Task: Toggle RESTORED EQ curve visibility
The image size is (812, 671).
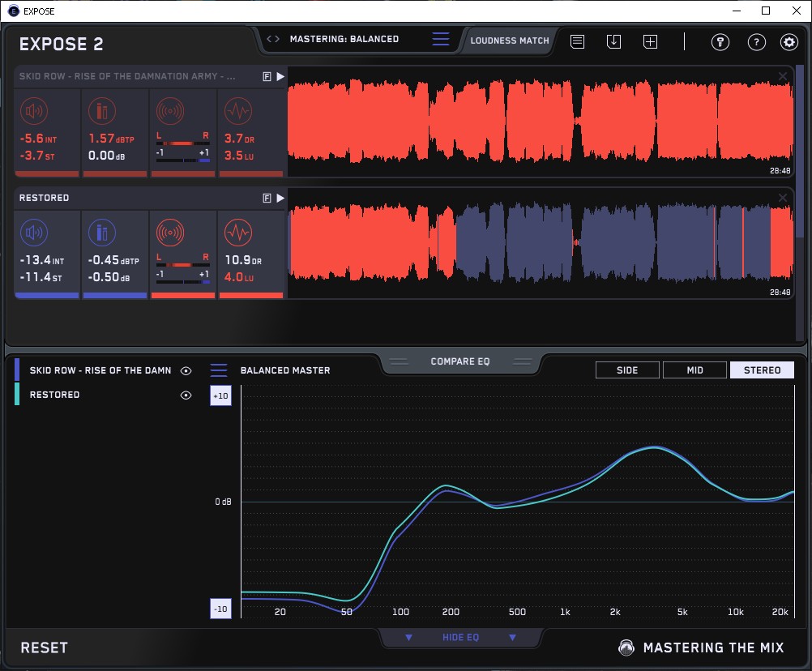Action: pos(186,395)
